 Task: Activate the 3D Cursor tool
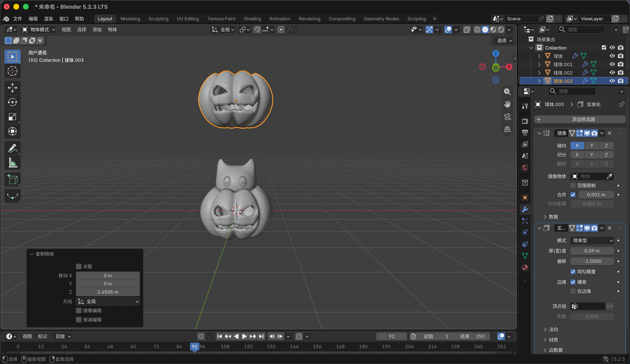click(x=12, y=71)
